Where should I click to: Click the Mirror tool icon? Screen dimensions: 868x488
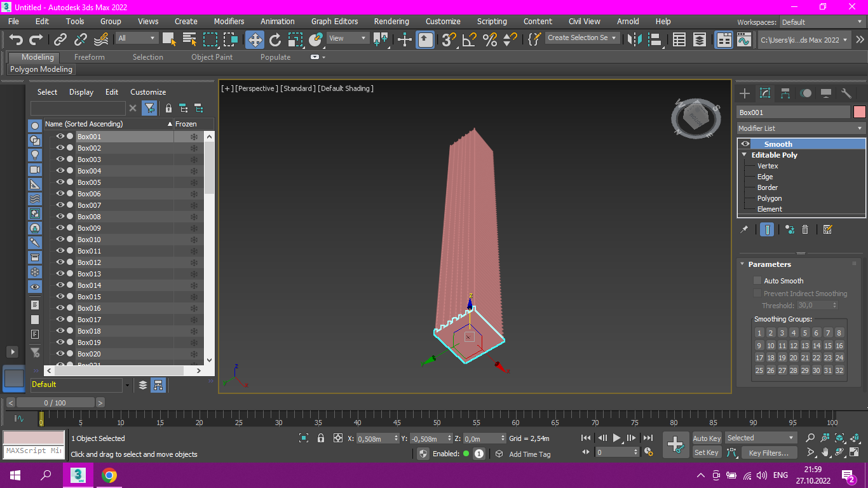point(634,39)
